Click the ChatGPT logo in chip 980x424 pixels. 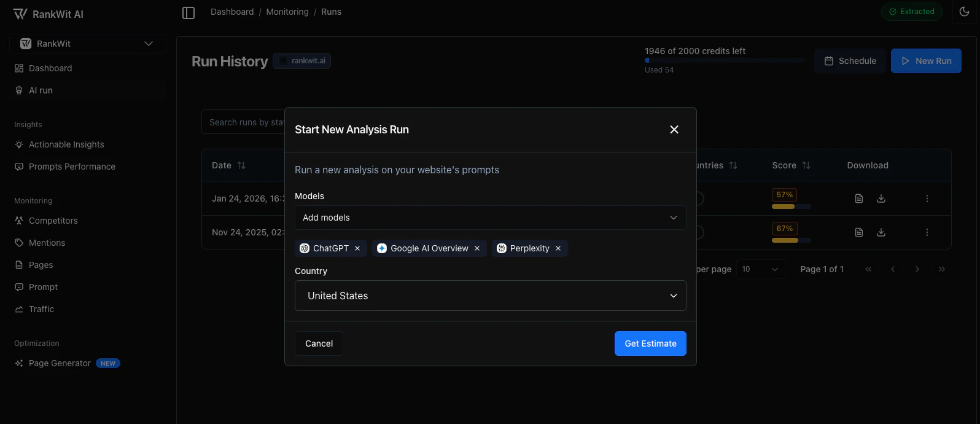click(305, 248)
